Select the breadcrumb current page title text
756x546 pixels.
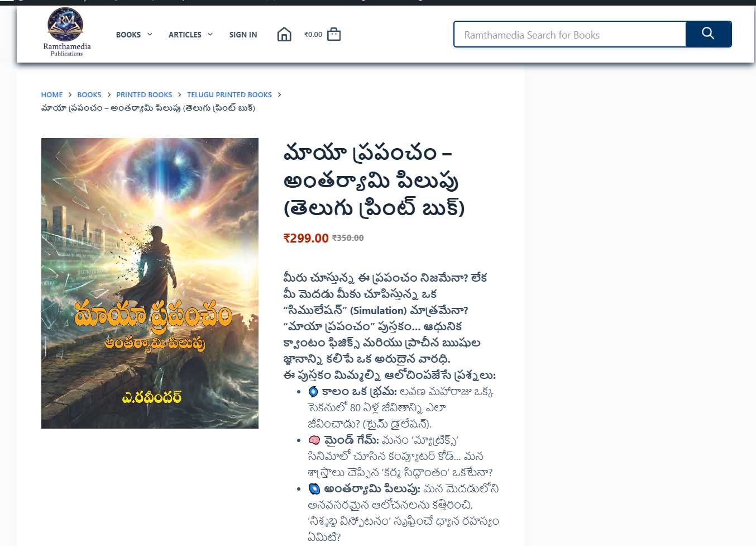(x=148, y=108)
